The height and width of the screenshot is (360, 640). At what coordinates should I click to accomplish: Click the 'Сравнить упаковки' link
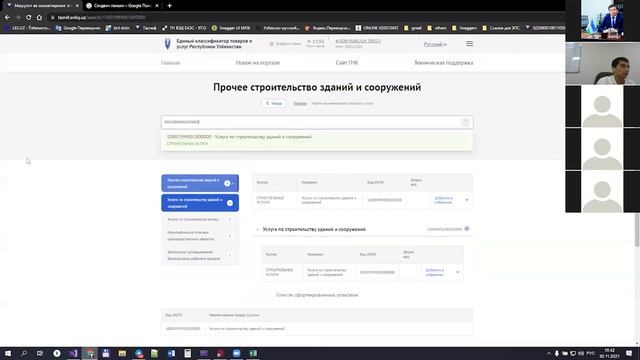(444, 229)
